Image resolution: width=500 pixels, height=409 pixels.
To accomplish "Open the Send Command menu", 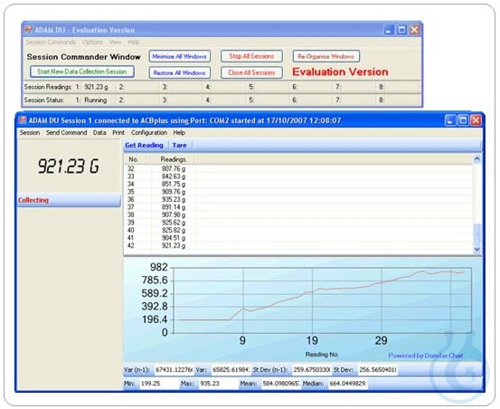I will (x=66, y=133).
